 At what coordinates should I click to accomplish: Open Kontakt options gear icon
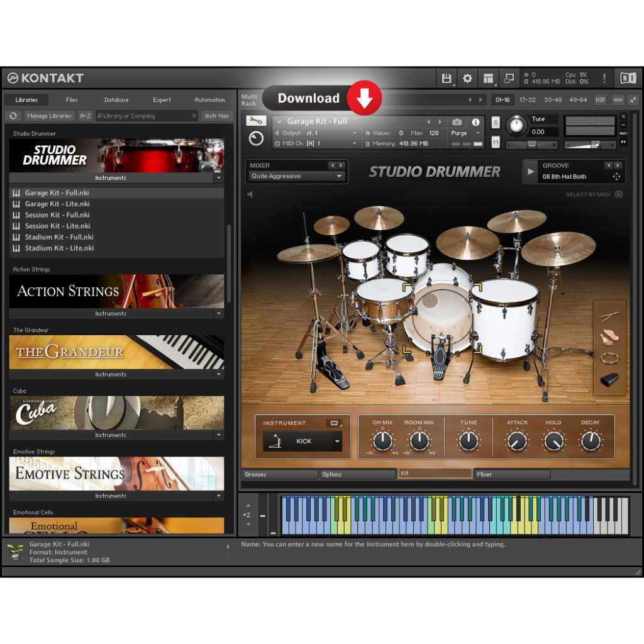click(467, 79)
